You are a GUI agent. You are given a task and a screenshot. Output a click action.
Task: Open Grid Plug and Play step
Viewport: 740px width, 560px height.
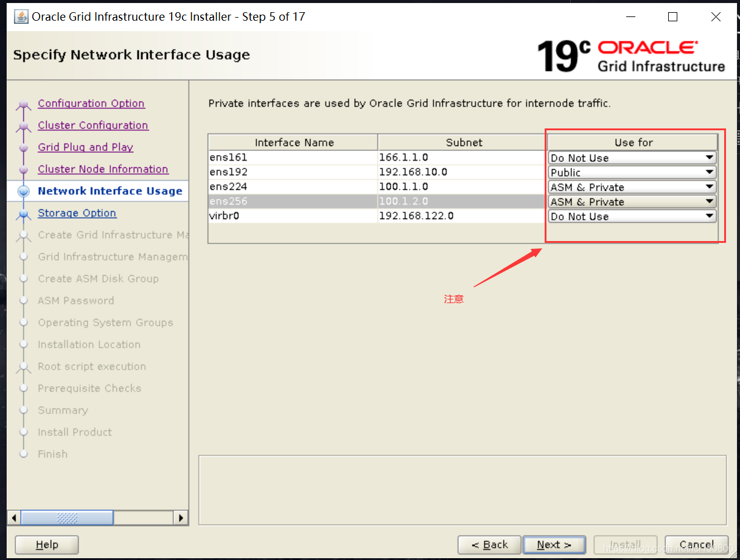[x=85, y=147]
